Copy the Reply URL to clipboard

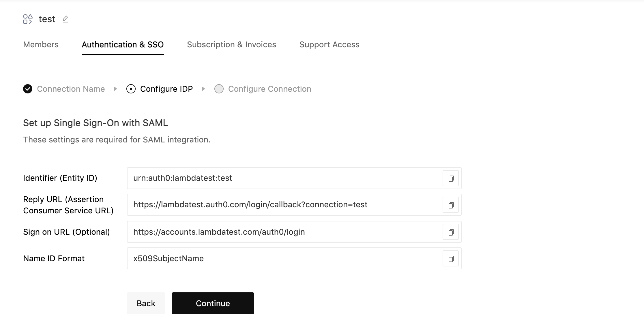pyautogui.click(x=450, y=205)
